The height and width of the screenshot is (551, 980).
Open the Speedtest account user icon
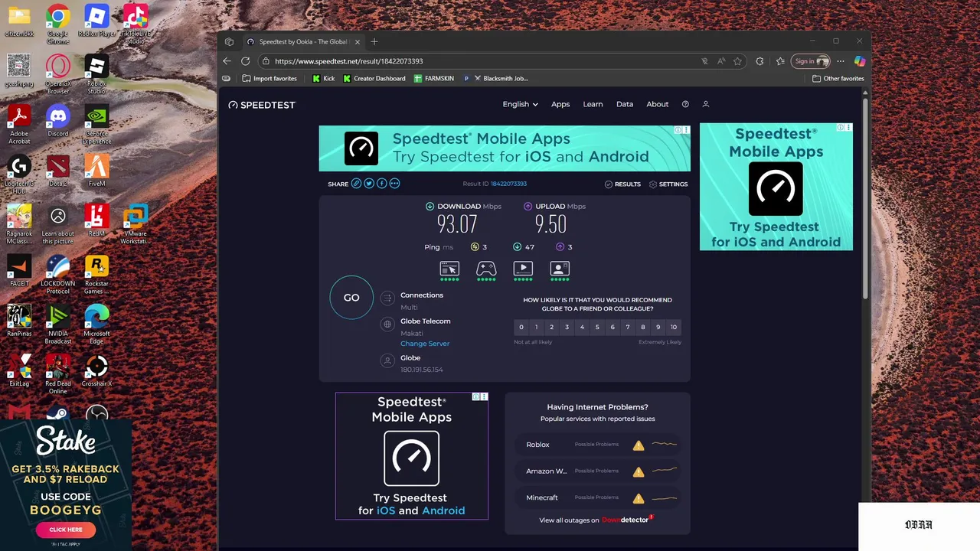pos(706,104)
